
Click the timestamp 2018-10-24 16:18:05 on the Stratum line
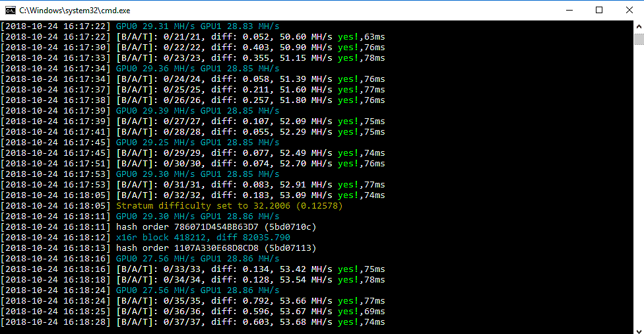coord(55,206)
